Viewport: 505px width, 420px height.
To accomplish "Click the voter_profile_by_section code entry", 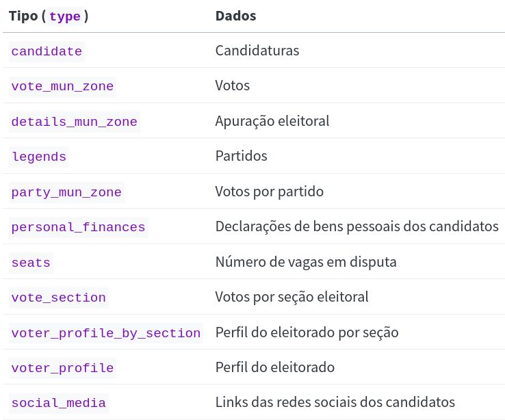I will pos(106,333).
